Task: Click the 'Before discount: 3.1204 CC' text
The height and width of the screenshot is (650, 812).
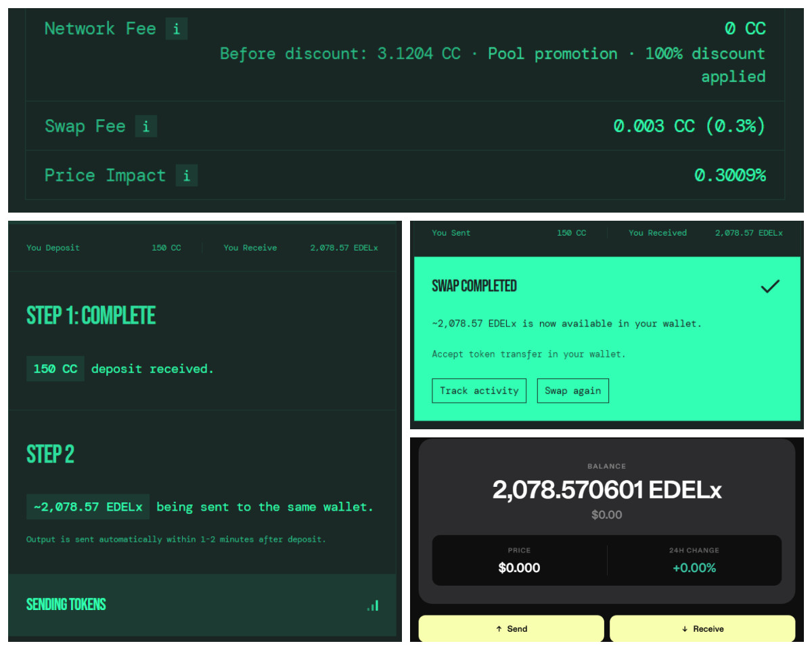Action: [340, 53]
